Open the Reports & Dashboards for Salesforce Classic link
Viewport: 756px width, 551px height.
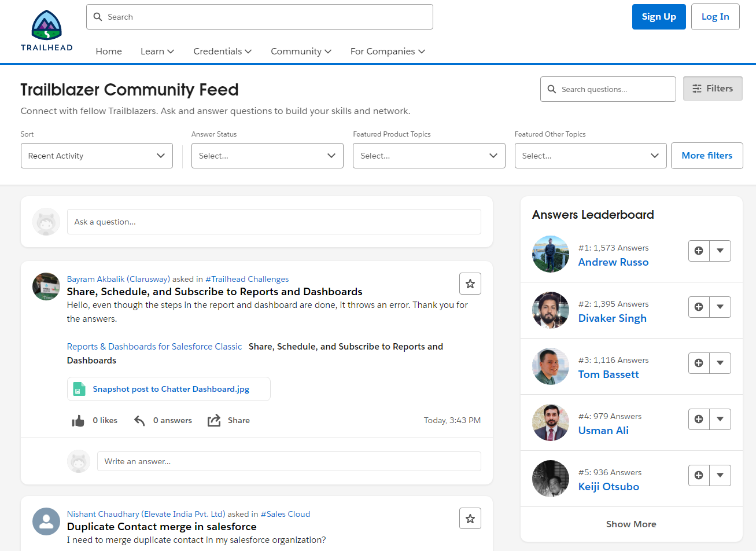[154, 346]
